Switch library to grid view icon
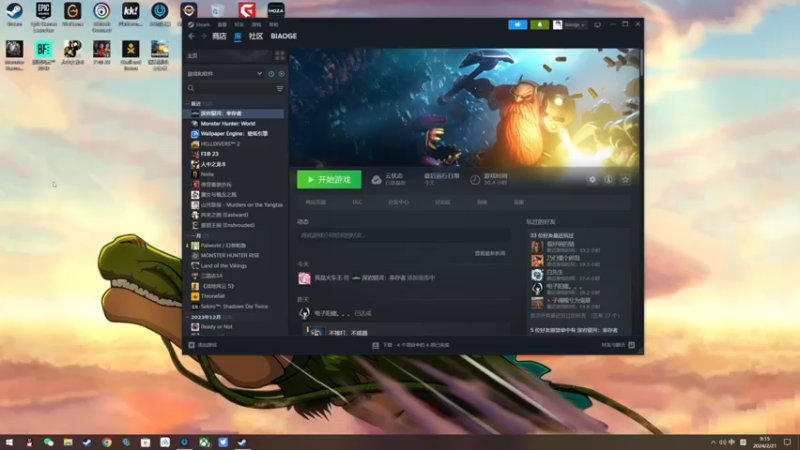This screenshot has height=450, width=800. pos(280,56)
